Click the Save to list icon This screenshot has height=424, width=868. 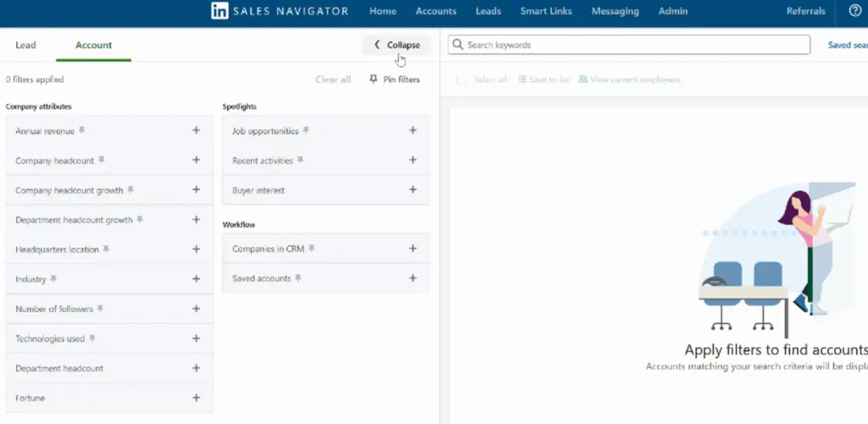click(x=522, y=79)
